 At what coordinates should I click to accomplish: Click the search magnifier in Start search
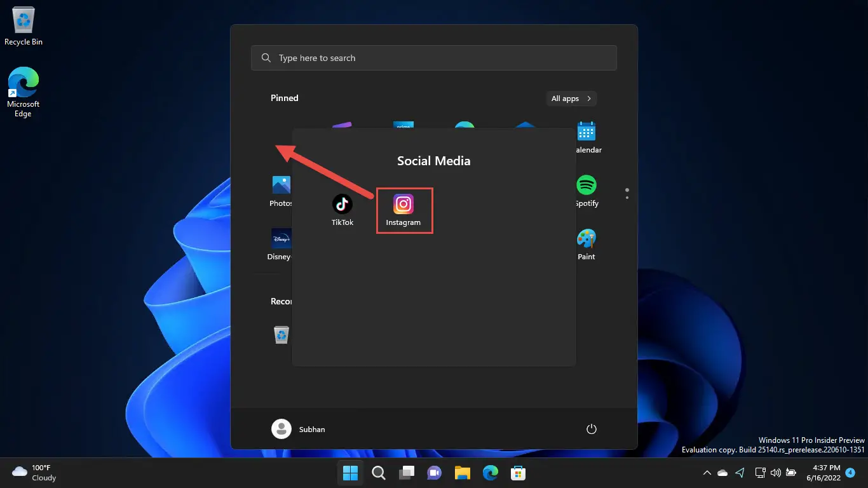266,58
